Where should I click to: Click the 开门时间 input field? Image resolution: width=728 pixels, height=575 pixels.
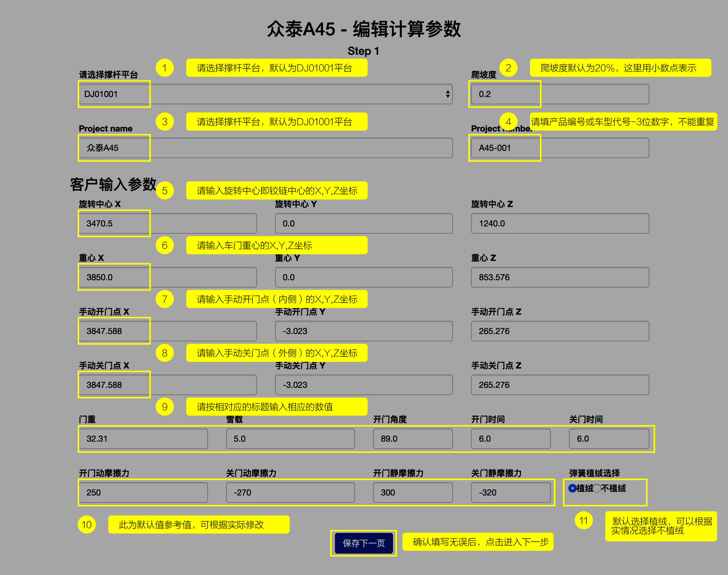511,439
